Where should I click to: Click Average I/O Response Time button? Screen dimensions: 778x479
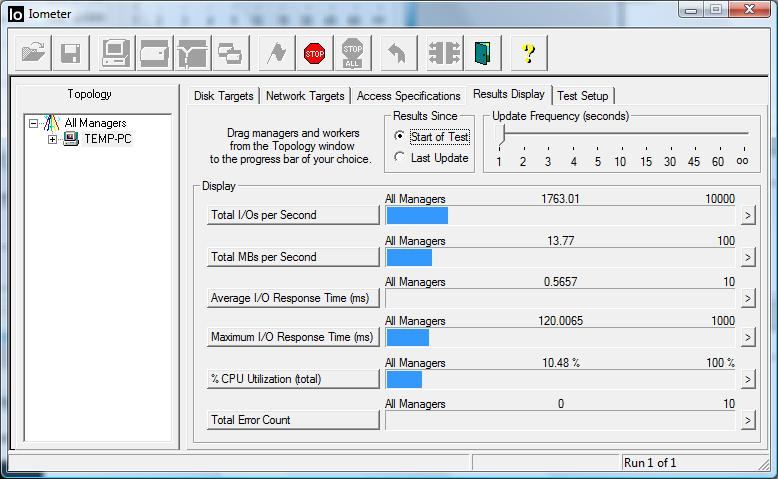293,298
